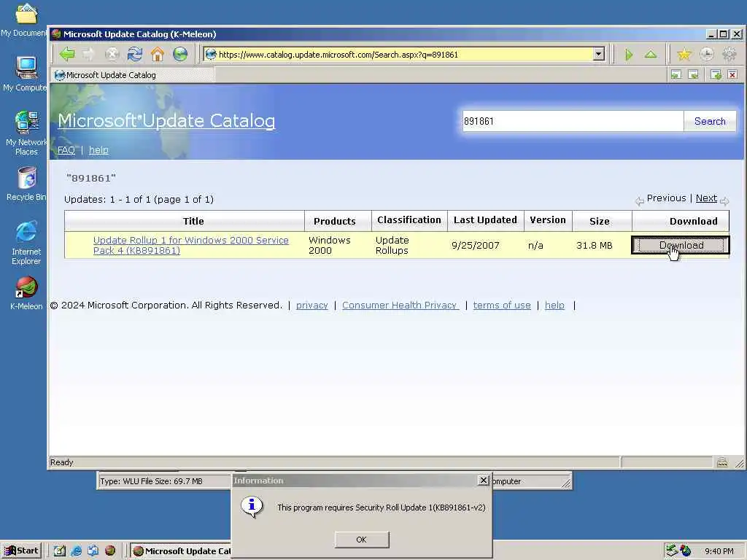This screenshot has height=560, width=747.
Task: Select the My Network Places desktop icon
Action: coord(26,133)
